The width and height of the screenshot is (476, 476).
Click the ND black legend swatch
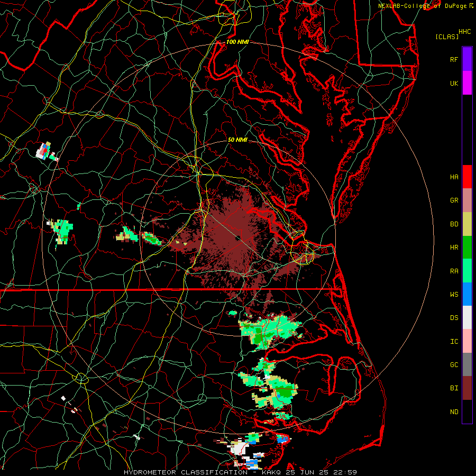467,411
